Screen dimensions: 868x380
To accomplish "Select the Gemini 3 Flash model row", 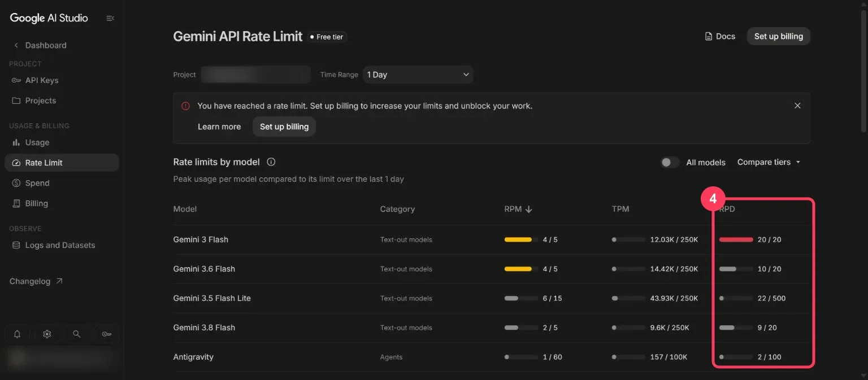I will tap(492, 239).
